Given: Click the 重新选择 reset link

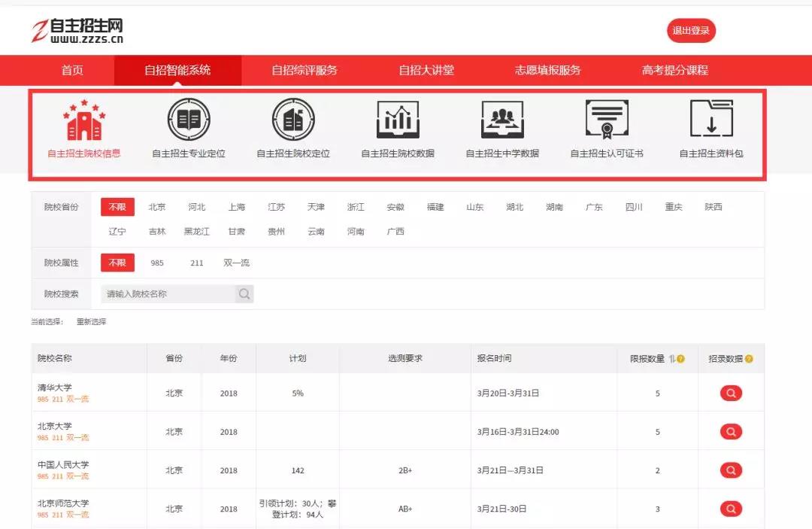Looking at the screenshot, I should point(91,322).
